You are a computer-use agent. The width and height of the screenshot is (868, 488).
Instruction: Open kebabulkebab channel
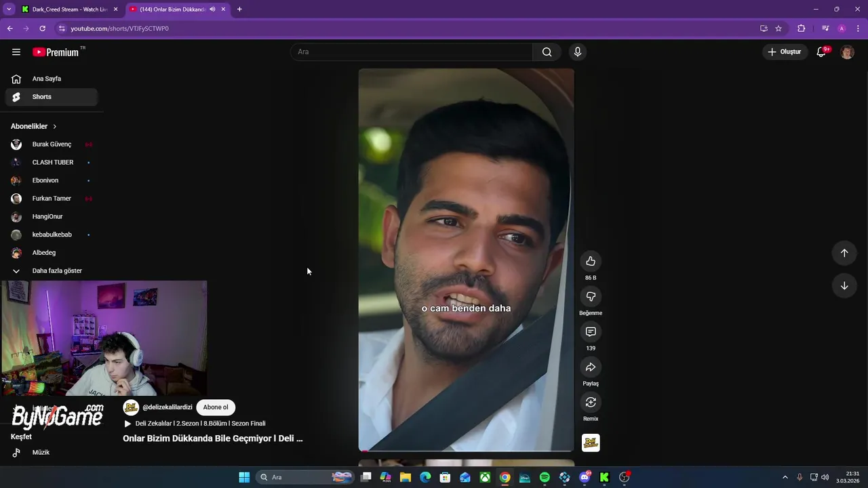click(52, 235)
